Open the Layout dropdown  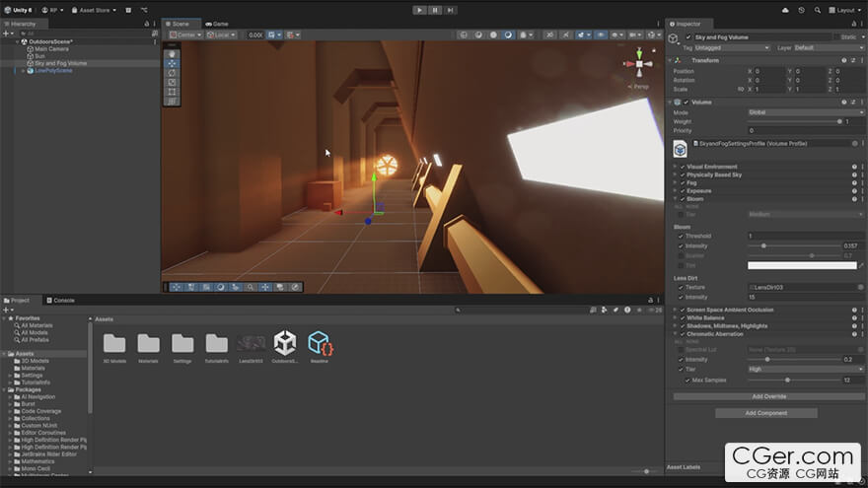click(844, 10)
